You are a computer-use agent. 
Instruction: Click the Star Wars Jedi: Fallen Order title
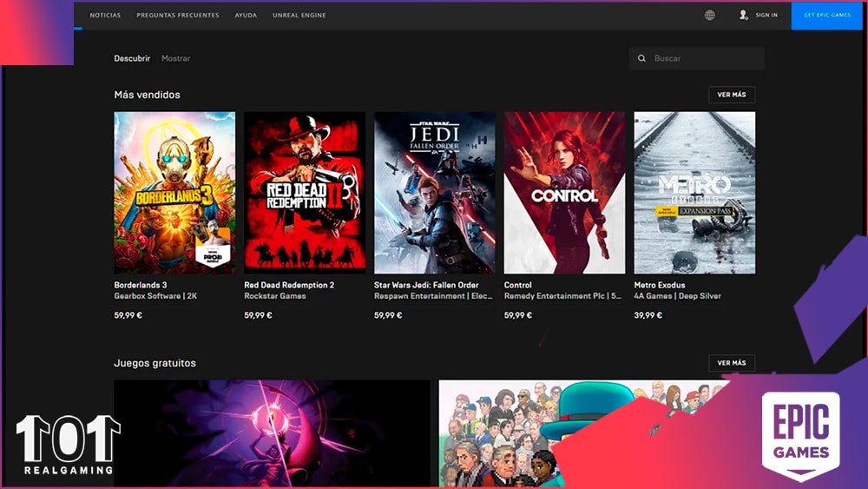coord(426,285)
